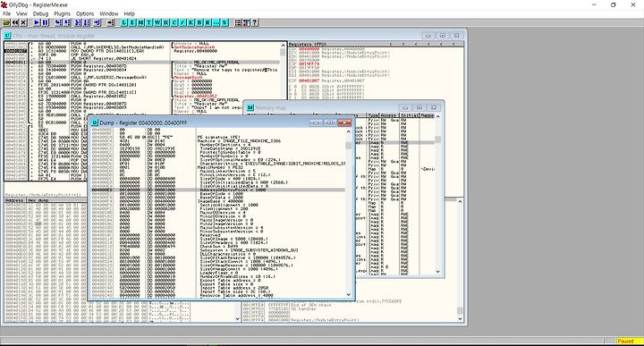
Task: Click up arrow of disassembly pane scrollbar
Action: click(x=283, y=45)
